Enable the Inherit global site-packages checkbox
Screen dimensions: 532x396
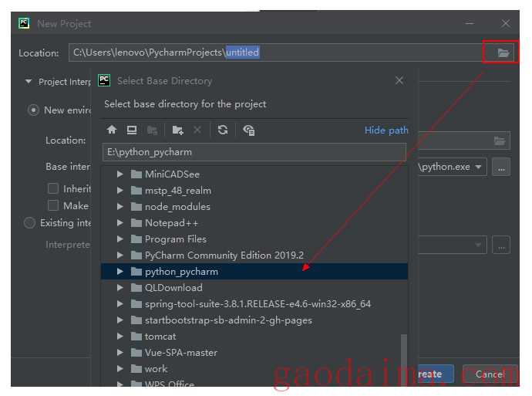53,188
